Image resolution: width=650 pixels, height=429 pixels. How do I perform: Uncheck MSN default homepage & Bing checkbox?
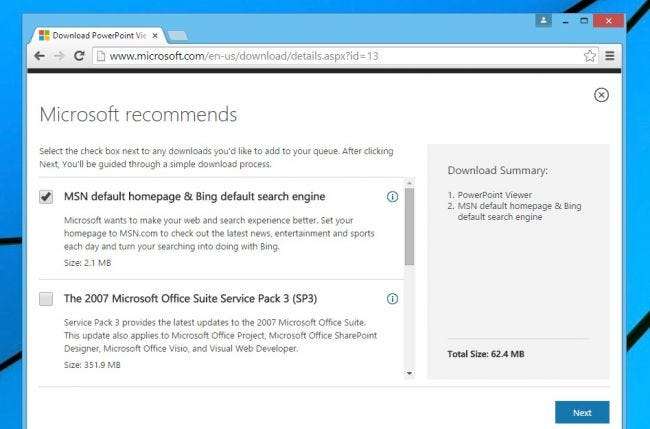point(46,197)
